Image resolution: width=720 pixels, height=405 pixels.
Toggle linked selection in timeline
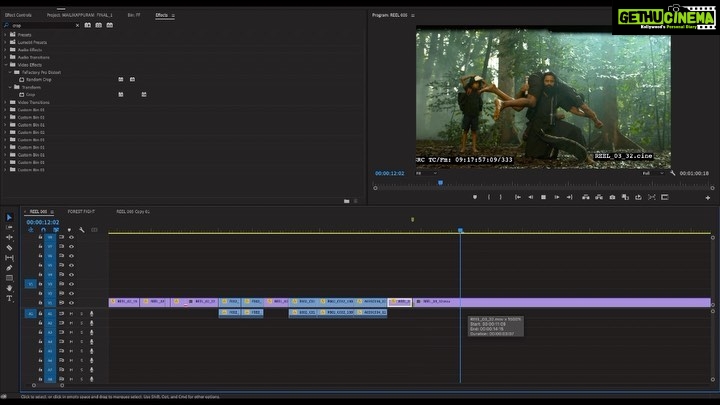[56, 230]
